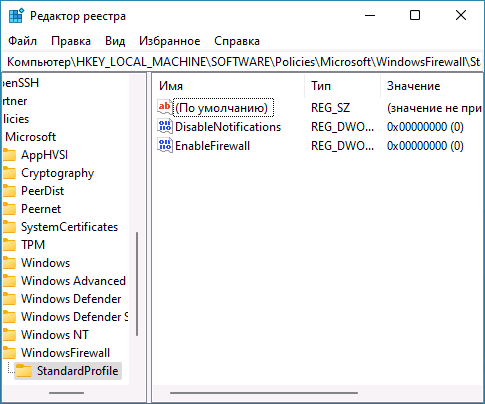This screenshot has height=404, width=485.
Task: Click EnableFirewall data 0x00000000 (0)
Action: pyautogui.click(x=425, y=146)
